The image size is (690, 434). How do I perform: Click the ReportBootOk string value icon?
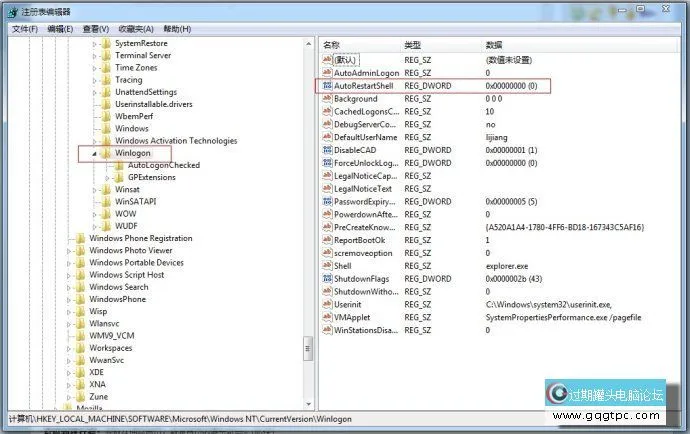click(327, 240)
